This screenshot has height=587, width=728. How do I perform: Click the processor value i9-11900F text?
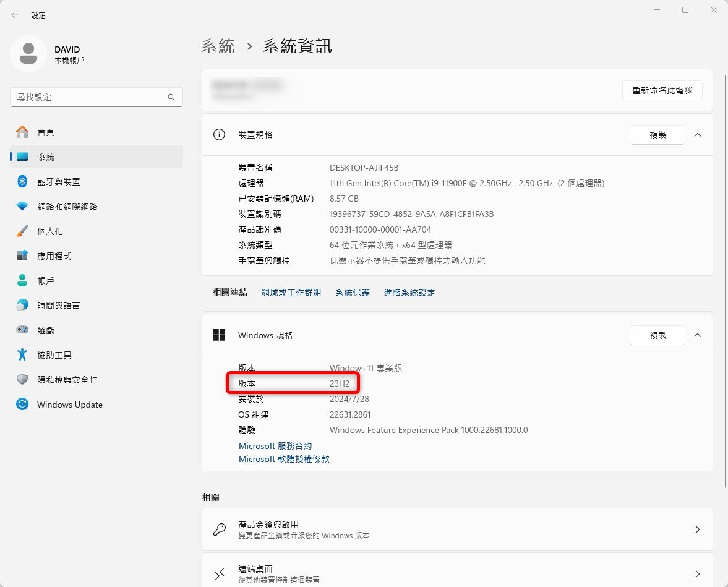point(466,183)
